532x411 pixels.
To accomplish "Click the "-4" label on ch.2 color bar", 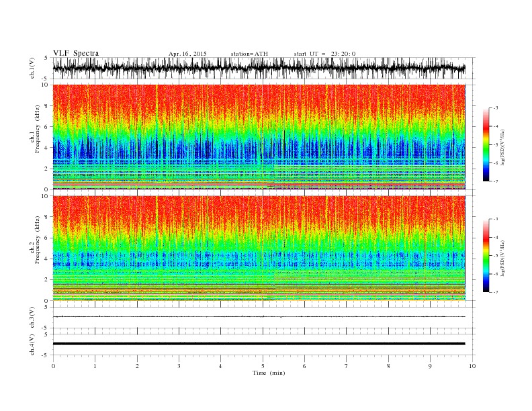I will [x=496, y=238].
